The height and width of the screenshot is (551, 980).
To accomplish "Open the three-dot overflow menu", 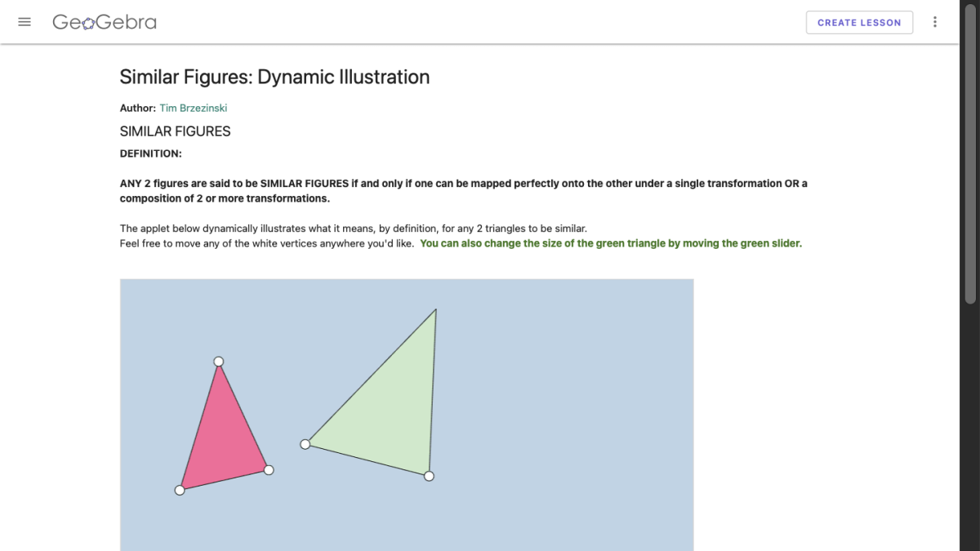I will pos(935,22).
